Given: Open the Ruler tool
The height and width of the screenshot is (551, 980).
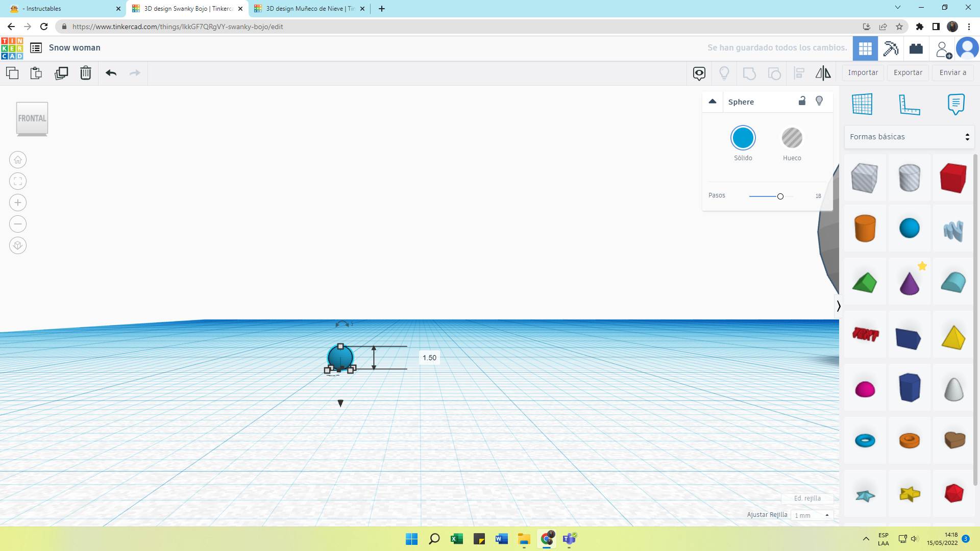Looking at the screenshot, I should pyautogui.click(x=909, y=105).
